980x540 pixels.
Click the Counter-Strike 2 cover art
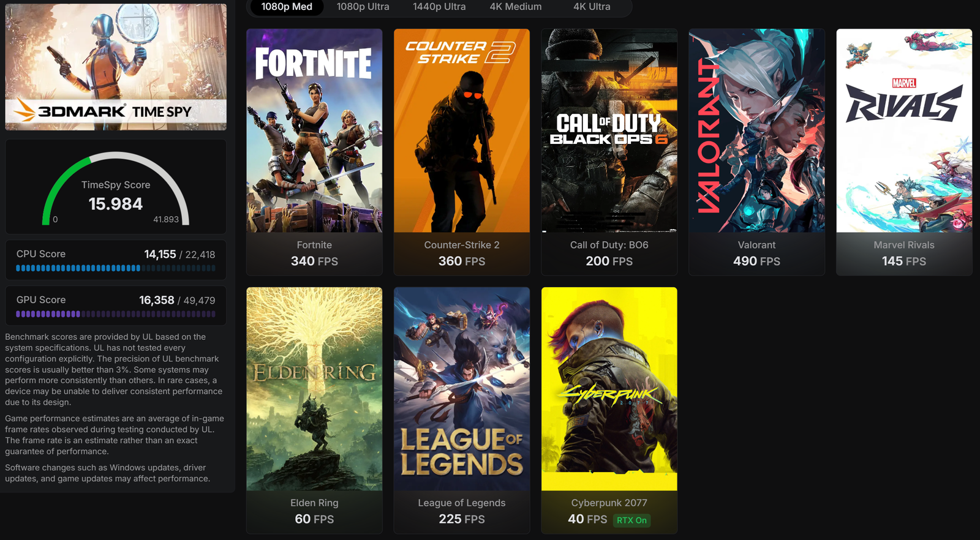pyautogui.click(x=462, y=130)
